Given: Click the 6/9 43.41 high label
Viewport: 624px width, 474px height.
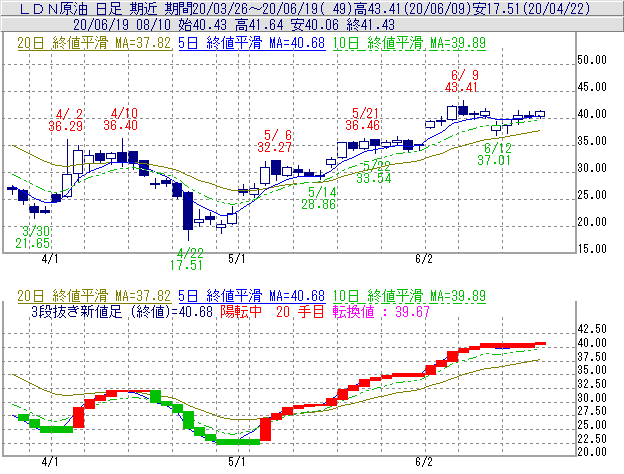Looking at the screenshot, I should click(462, 81).
